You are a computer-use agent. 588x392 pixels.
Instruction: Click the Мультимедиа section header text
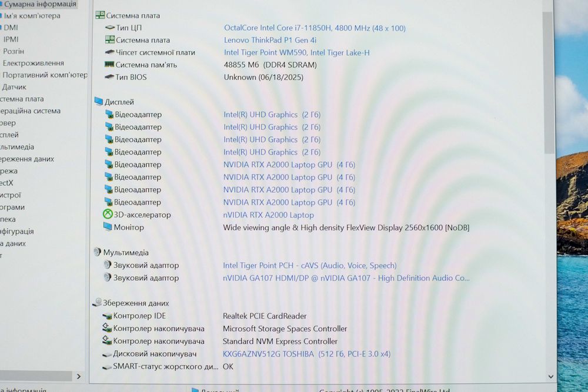pos(126,253)
